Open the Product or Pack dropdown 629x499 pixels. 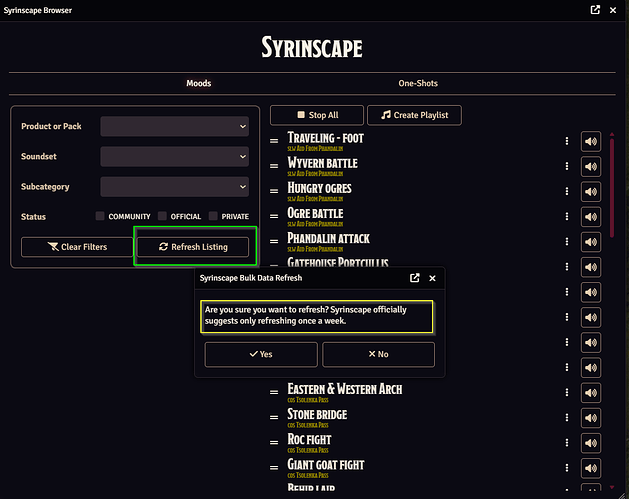(174, 126)
